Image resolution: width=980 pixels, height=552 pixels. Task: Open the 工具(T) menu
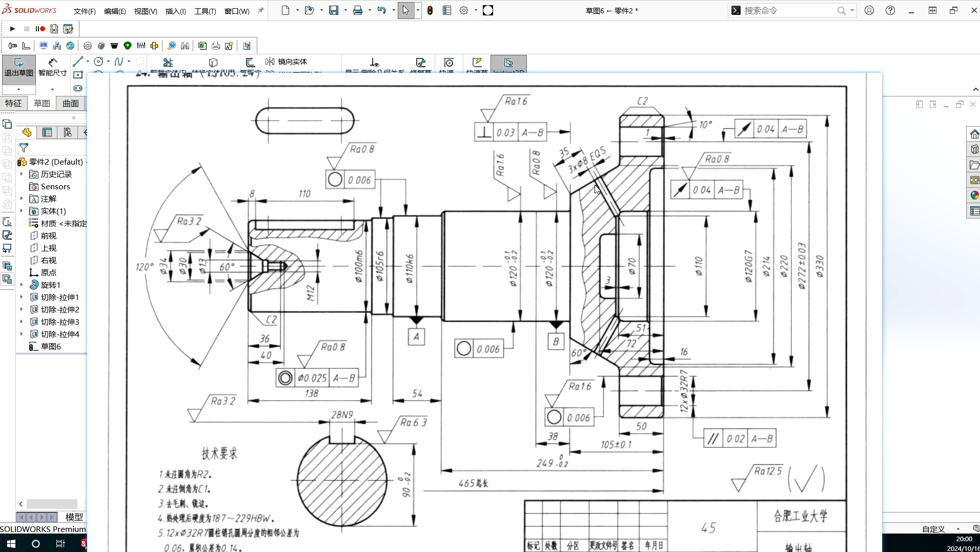pos(205,11)
